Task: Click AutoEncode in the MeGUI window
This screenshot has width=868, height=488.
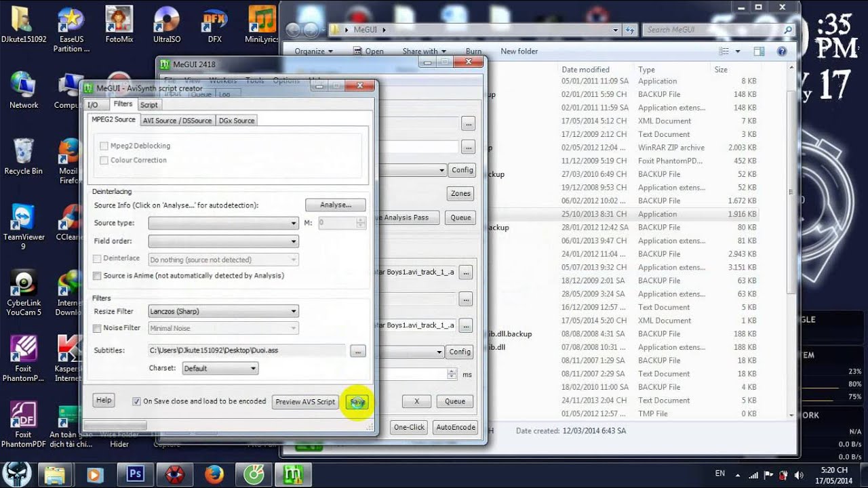Action: 455,427
